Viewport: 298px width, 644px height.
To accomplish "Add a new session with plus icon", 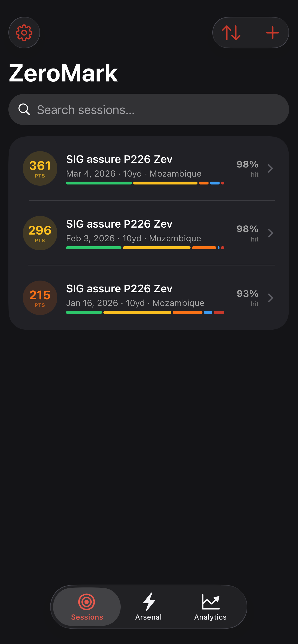I will 273,33.
